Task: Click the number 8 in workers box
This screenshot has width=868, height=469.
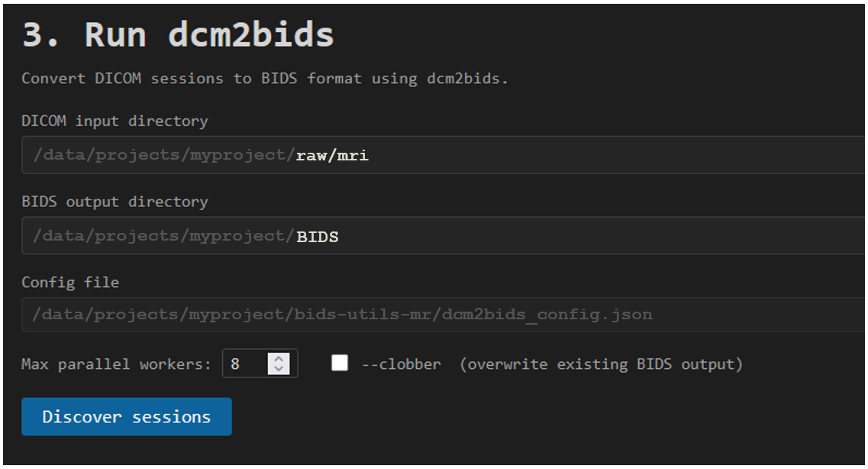Action: click(x=235, y=364)
